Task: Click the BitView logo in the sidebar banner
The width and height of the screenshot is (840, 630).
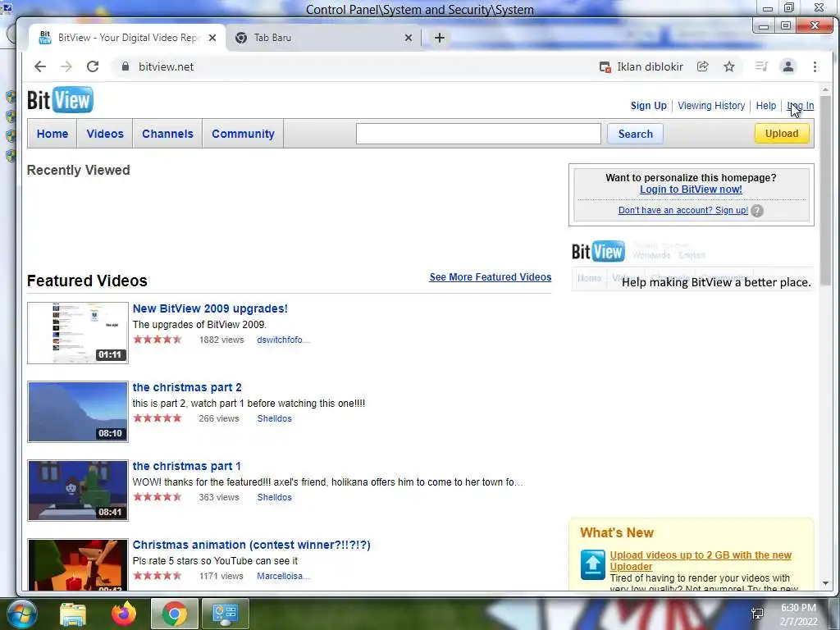Action: click(598, 251)
